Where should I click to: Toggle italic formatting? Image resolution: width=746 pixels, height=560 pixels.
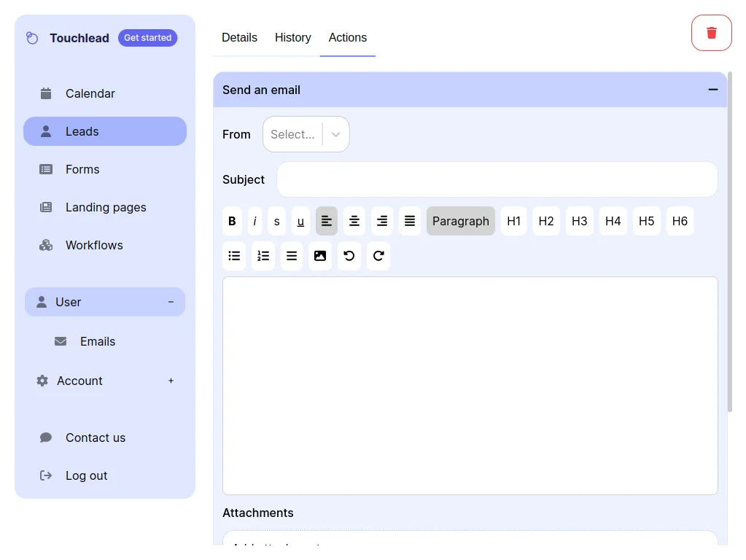coord(255,221)
